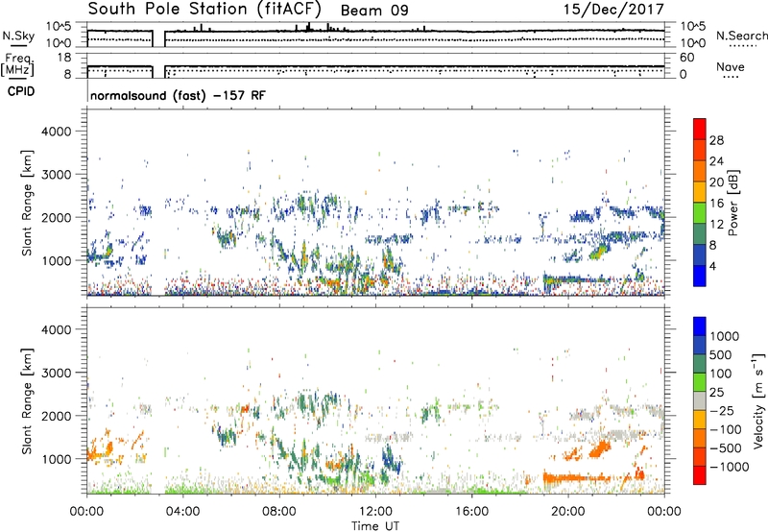Click the "Power [dB]" color bar title
The image size is (768, 532).
pyautogui.click(x=733, y=203)
